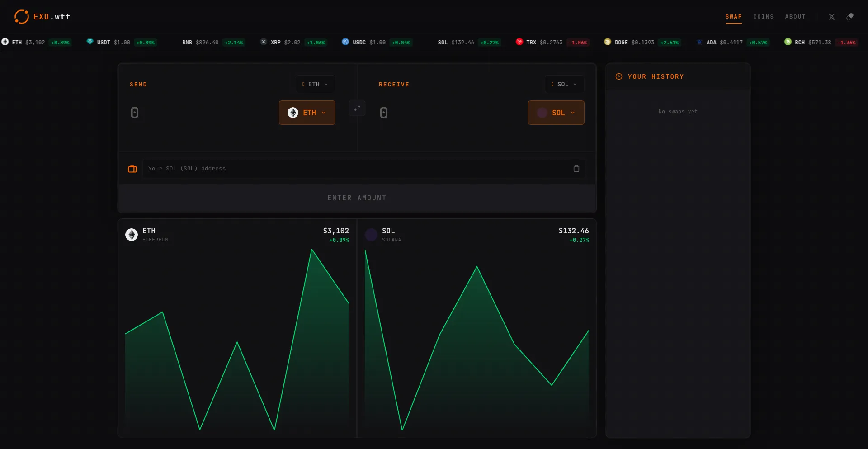
Task: Focus the SOL address input field
Action: [x=357, y=169]
